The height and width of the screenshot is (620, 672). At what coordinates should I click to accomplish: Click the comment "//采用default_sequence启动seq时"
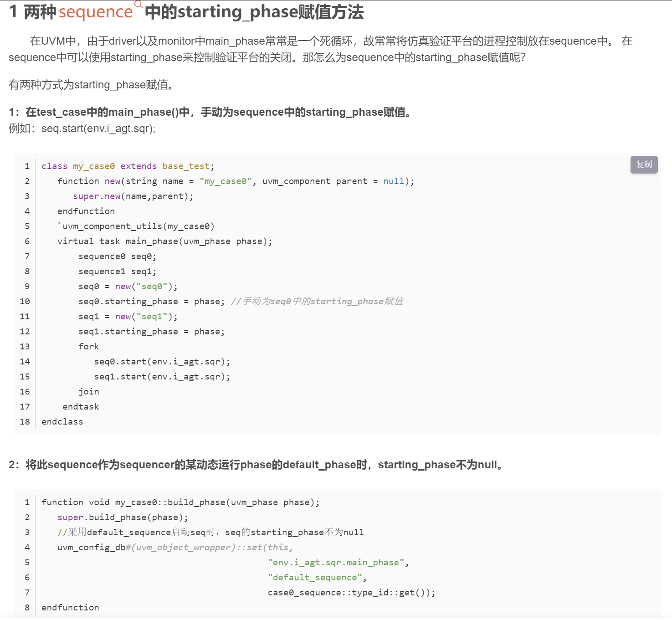(x=210, y=533)
